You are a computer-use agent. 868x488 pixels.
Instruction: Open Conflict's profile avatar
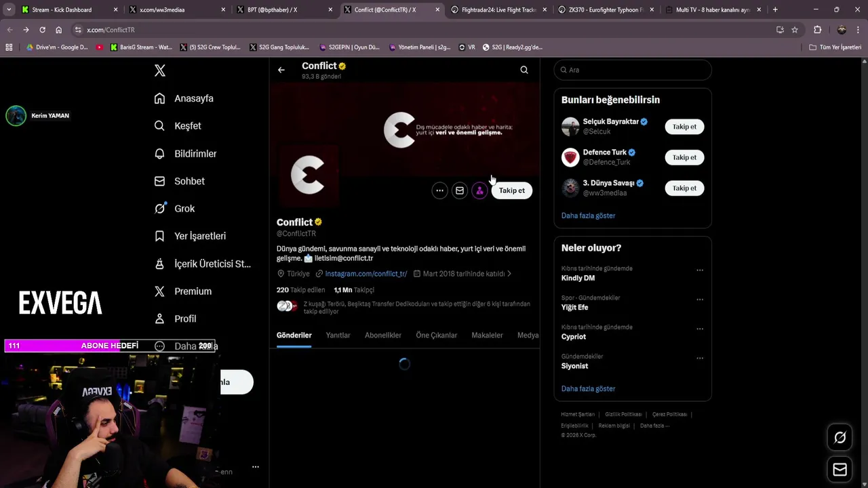(x=308, y=175)
